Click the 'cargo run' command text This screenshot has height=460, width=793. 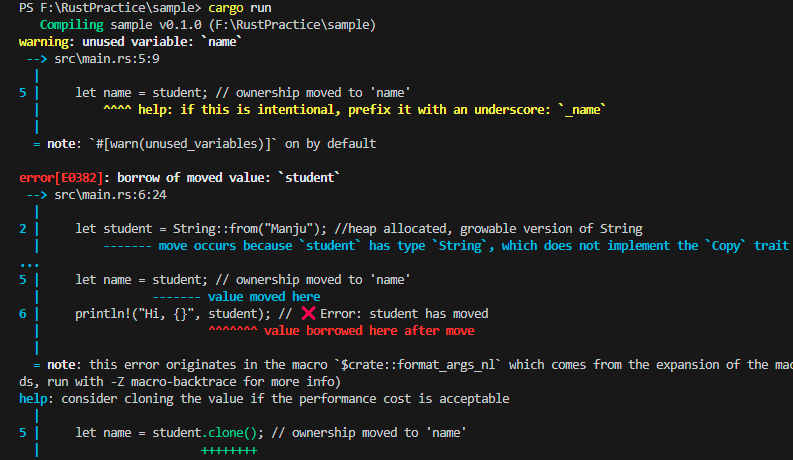click(240, 8)
